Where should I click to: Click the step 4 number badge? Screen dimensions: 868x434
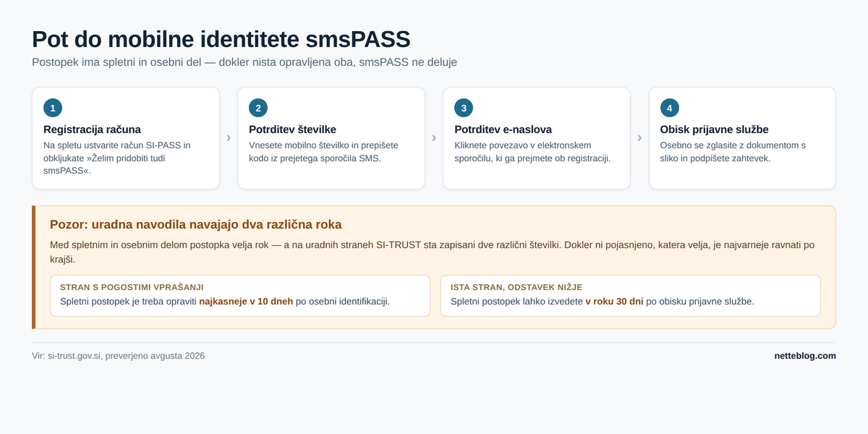tap(670, 109)
